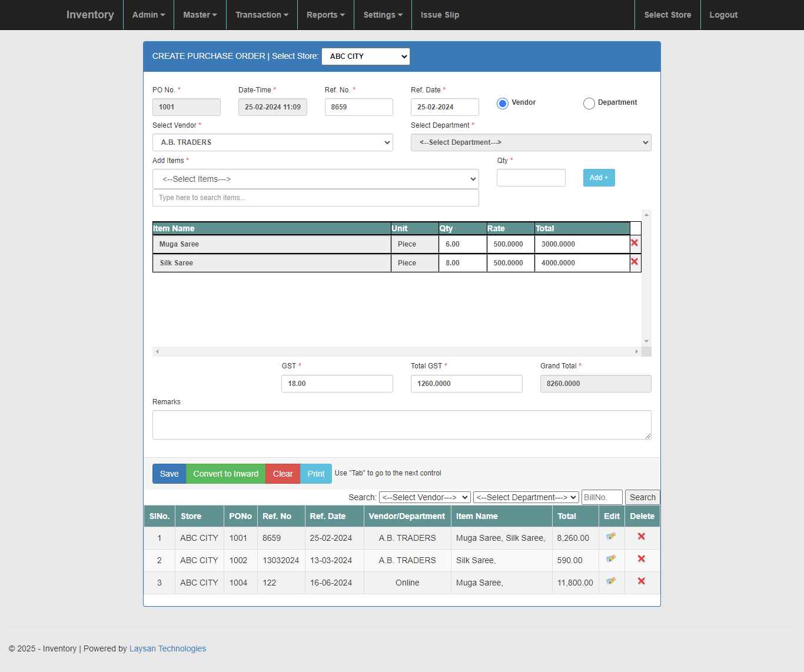Viewport: 804px width, 672px height.
Task: Open the Admin menu
Action: click(x=148, y=15)
